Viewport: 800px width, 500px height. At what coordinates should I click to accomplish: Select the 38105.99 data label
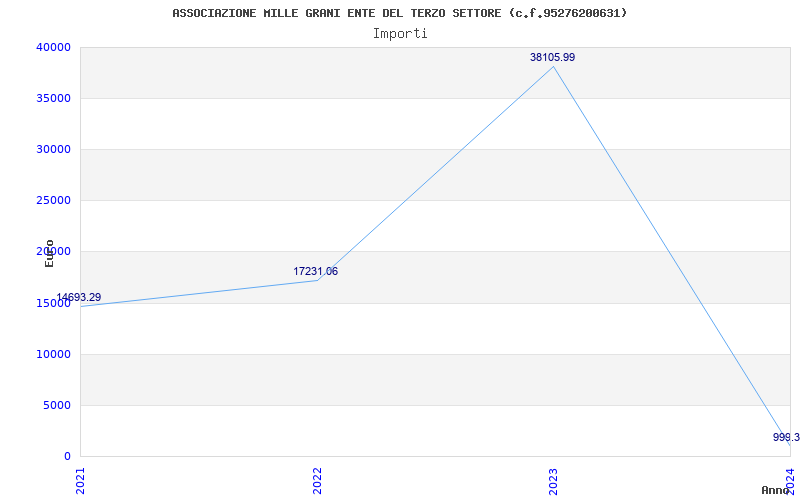coord(553,57)
